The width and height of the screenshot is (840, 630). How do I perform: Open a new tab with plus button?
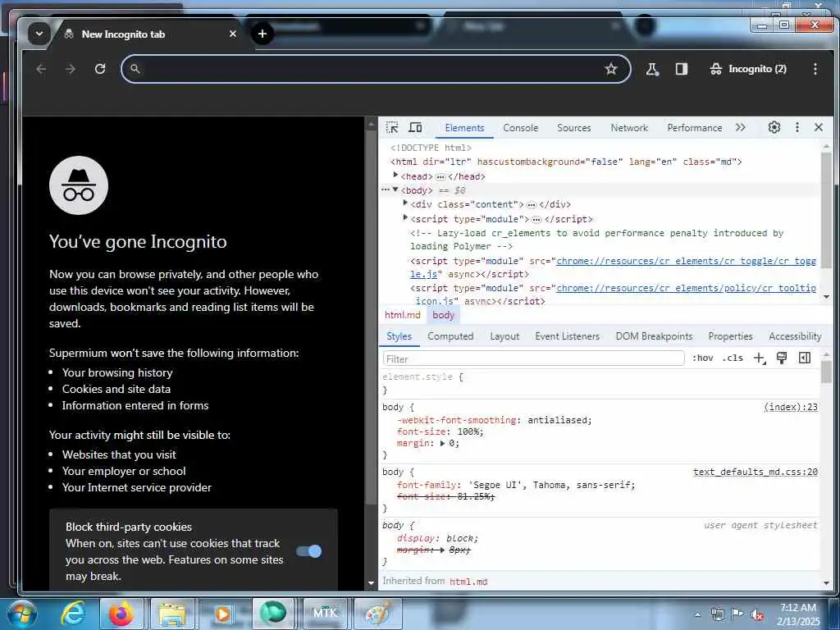[x=262, y=34]
